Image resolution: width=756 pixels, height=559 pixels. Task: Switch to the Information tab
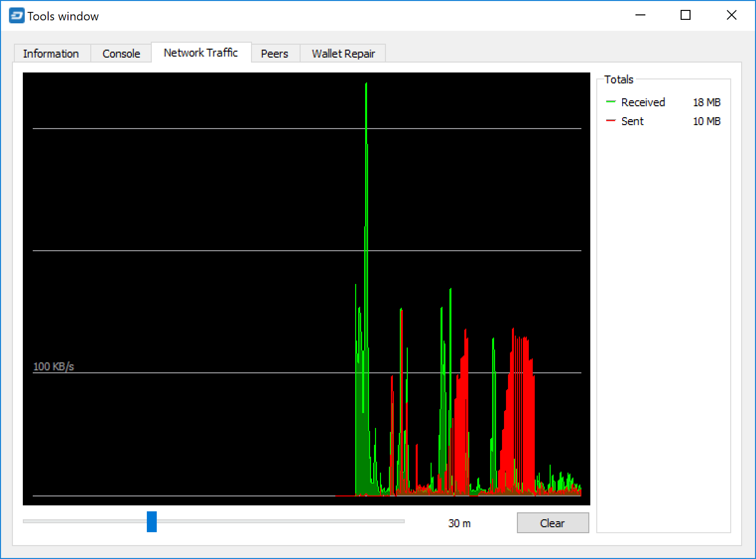[51, 54]
